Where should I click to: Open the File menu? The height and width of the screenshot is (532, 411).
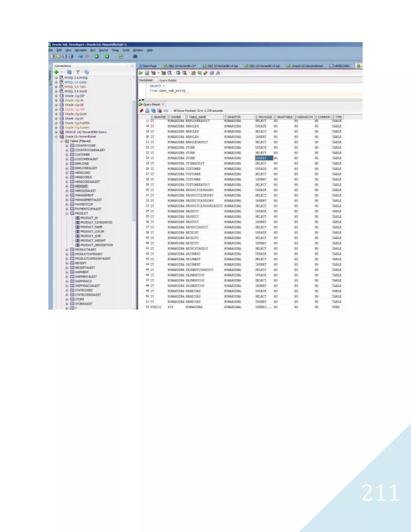[50, 50]
